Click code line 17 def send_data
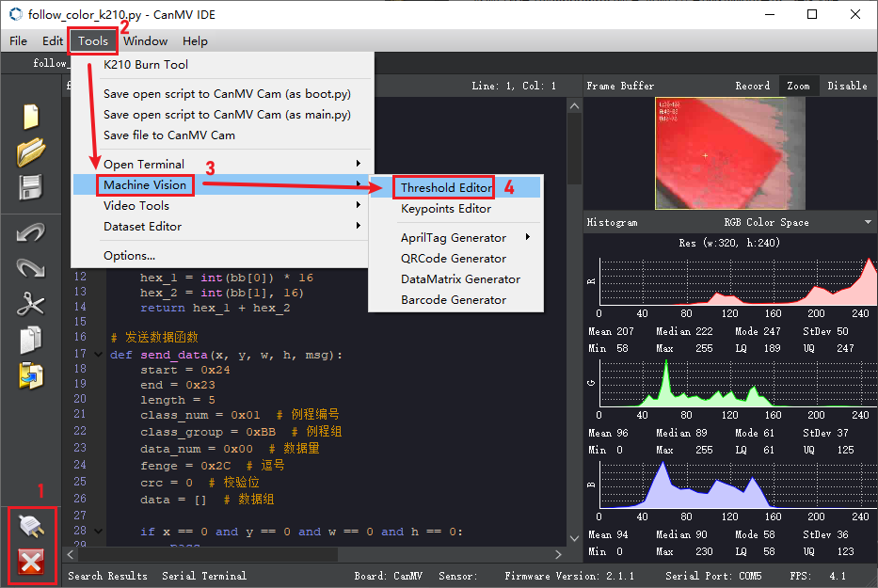 [226, 355]
